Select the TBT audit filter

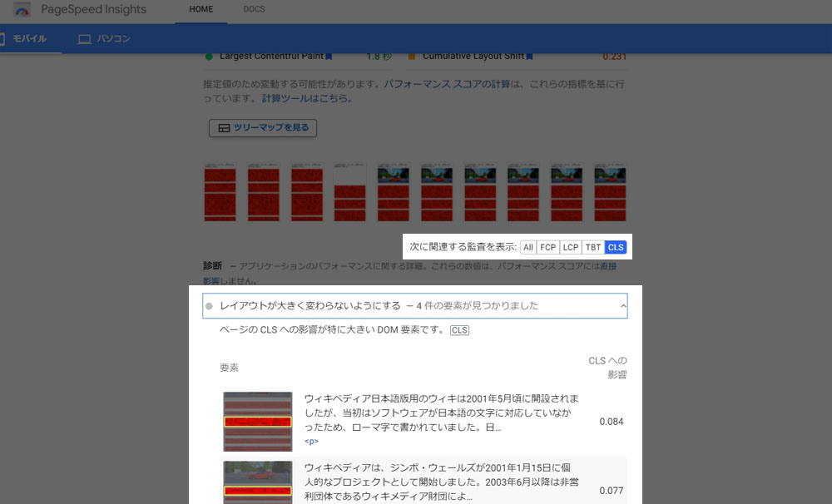click(x=593, y=247)
